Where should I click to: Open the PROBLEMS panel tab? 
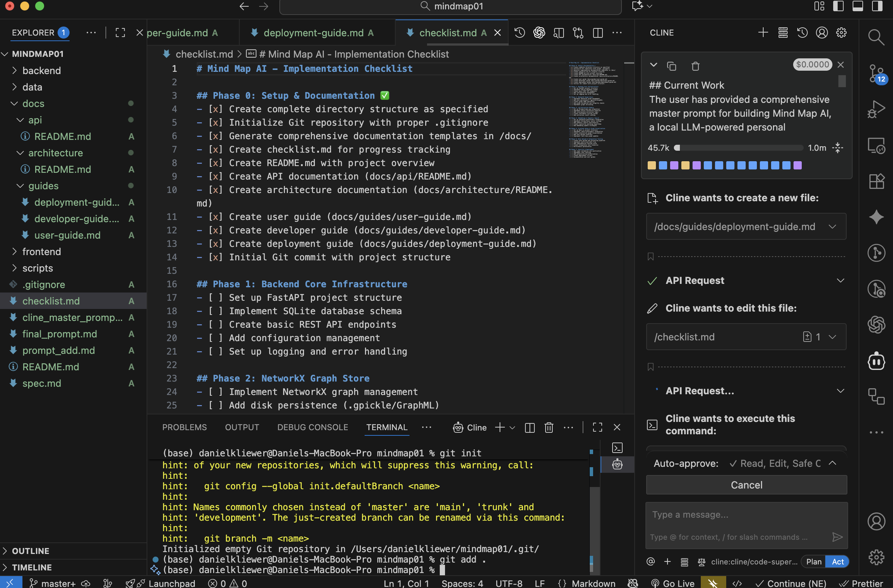(184, 428)
